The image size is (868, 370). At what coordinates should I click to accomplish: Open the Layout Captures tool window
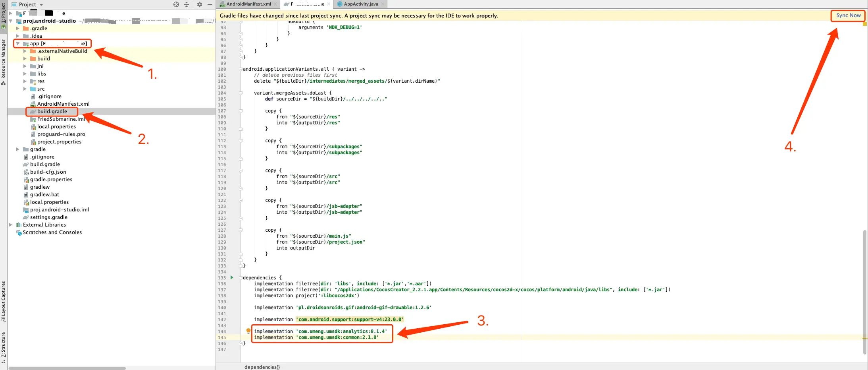pos(3,301)
